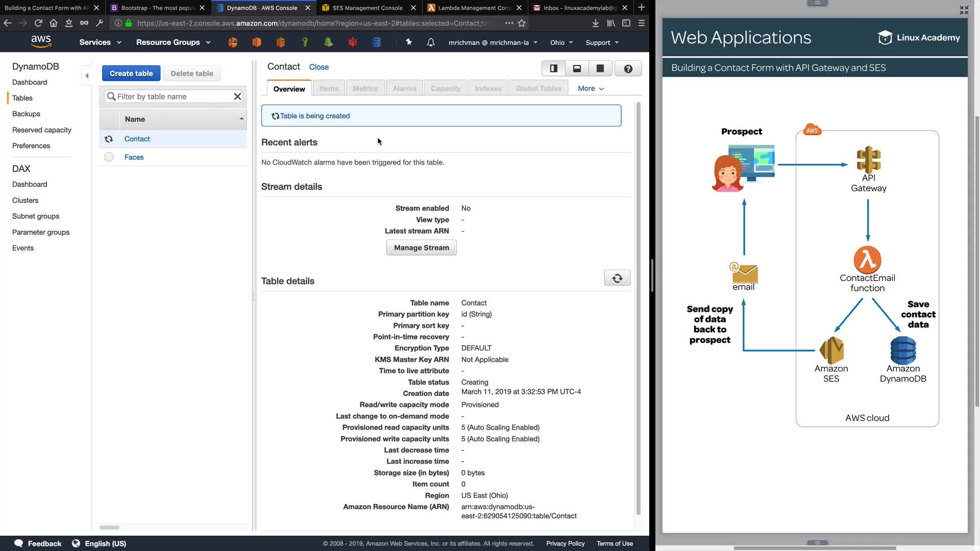Viewport: 980px width, 551px height.
Task: Expand the Services dropdown menu
Action: point(100,42)
